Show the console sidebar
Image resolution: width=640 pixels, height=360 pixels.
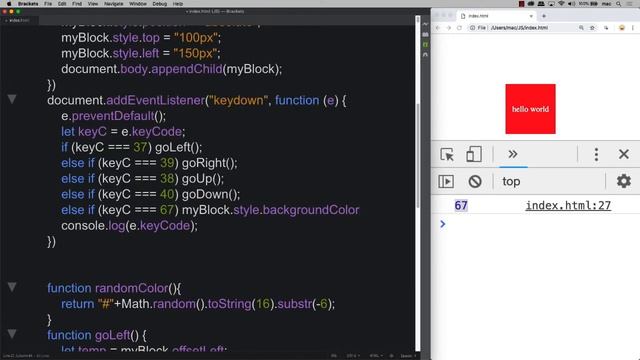446,181
